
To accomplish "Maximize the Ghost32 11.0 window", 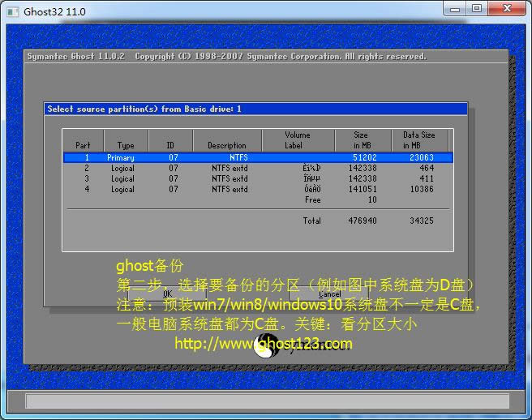I will [x=477, y=9].
